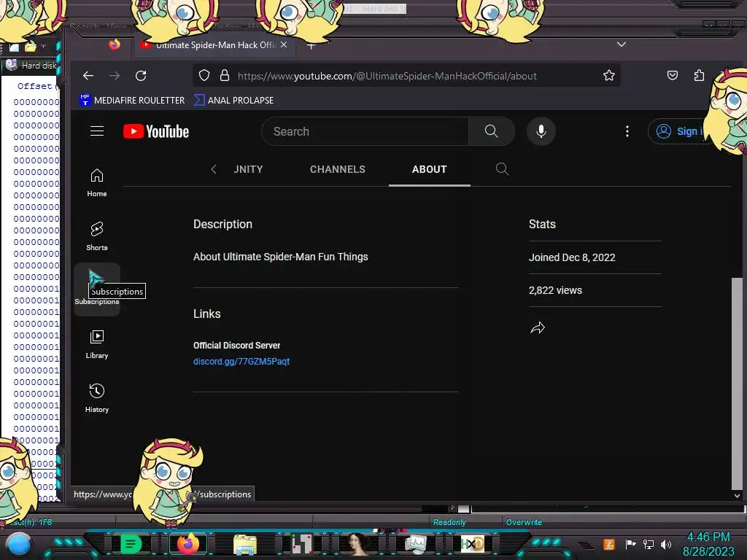
Task: Click Readonly in HxD status bar
Action: [x=449, y=522]
